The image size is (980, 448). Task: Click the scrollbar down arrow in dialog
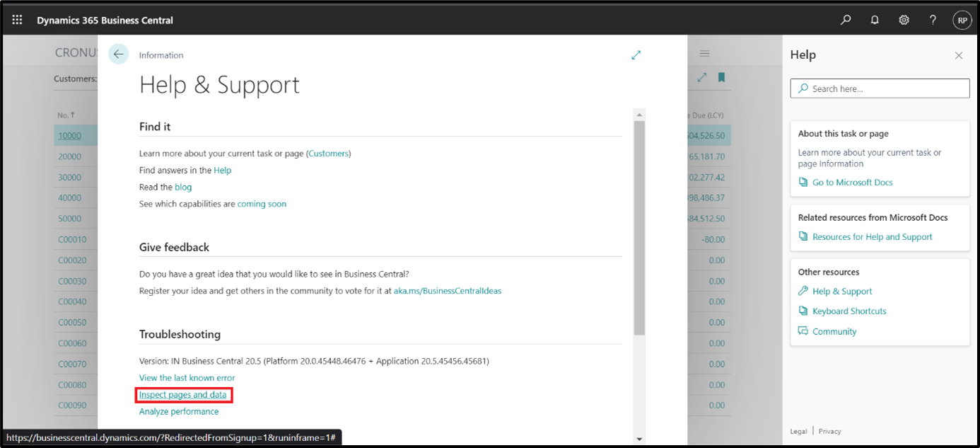639,439
